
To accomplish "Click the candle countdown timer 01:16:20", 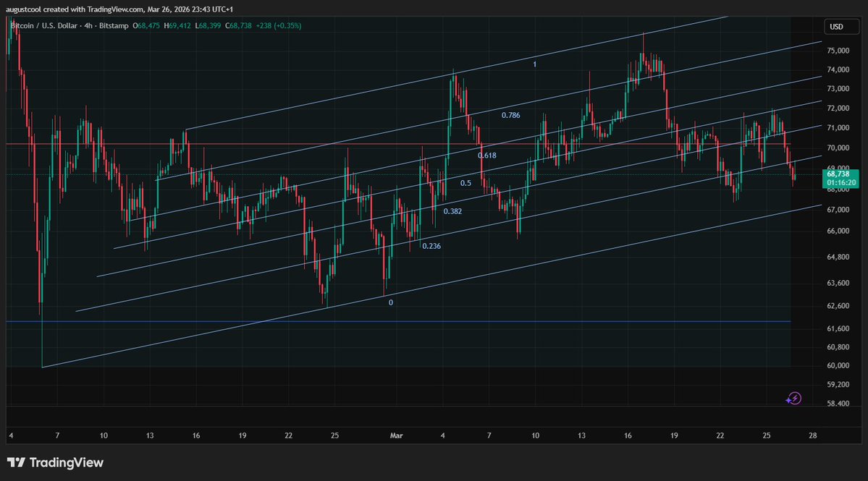I will pyautogui.click(x=841, y=182).
